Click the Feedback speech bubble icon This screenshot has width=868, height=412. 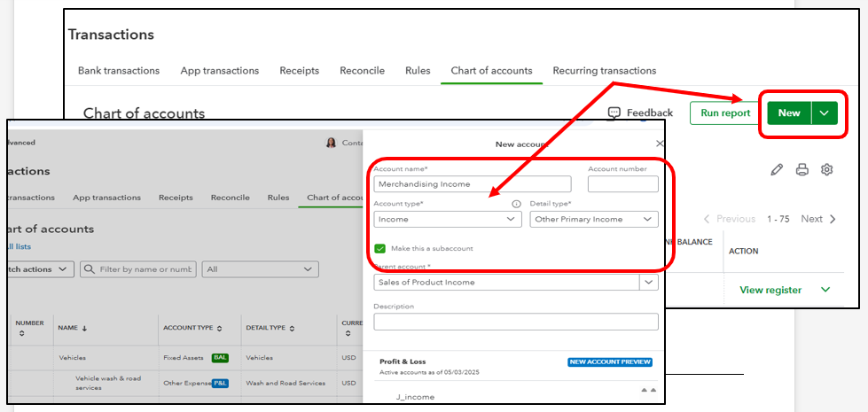[614, 113]
